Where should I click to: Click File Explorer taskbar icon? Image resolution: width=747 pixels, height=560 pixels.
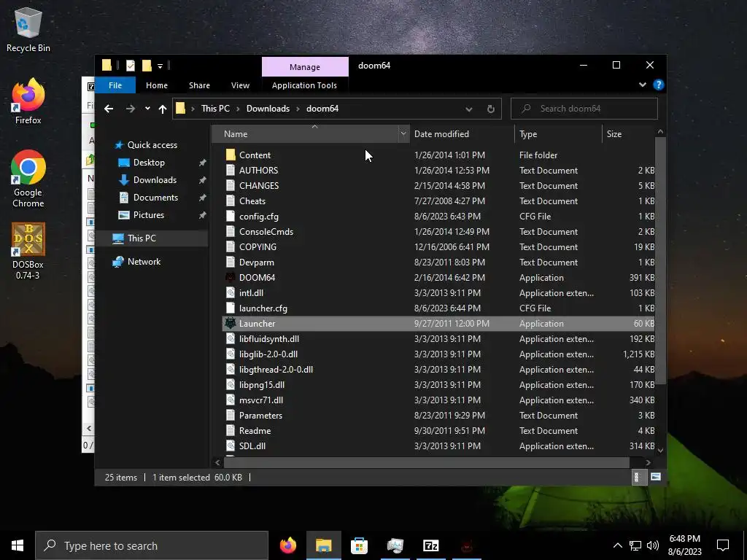pyautogui.click(x=323, y=545)
